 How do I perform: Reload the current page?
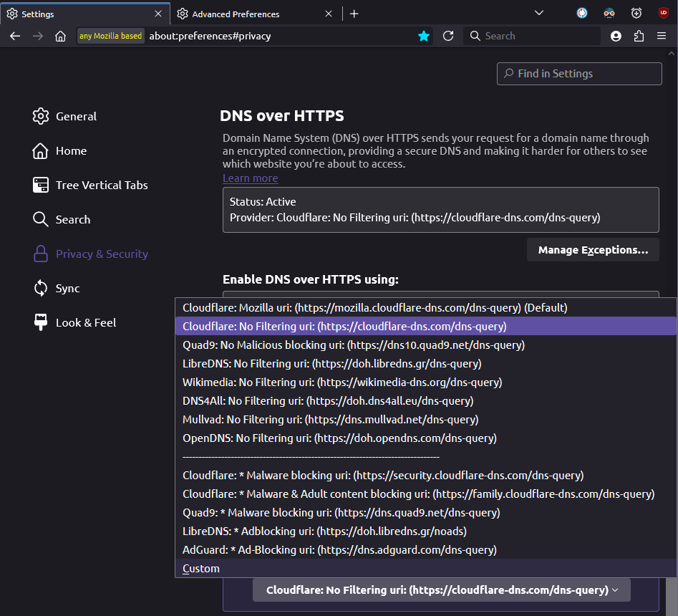(x=448, y=36)
